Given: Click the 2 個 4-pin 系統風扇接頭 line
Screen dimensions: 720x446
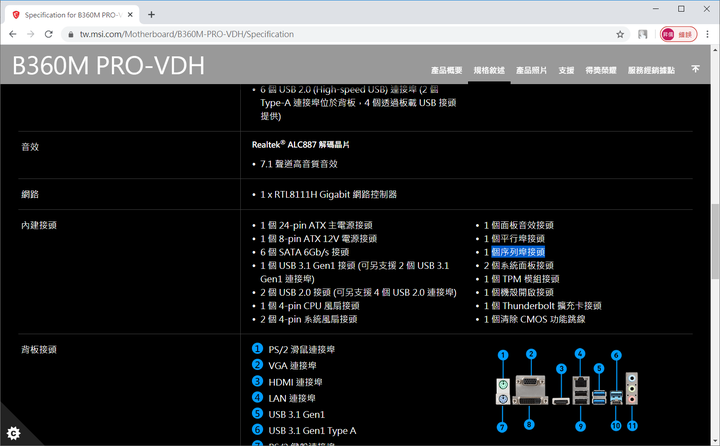Looking at the screenshot, I should [309, 319].
